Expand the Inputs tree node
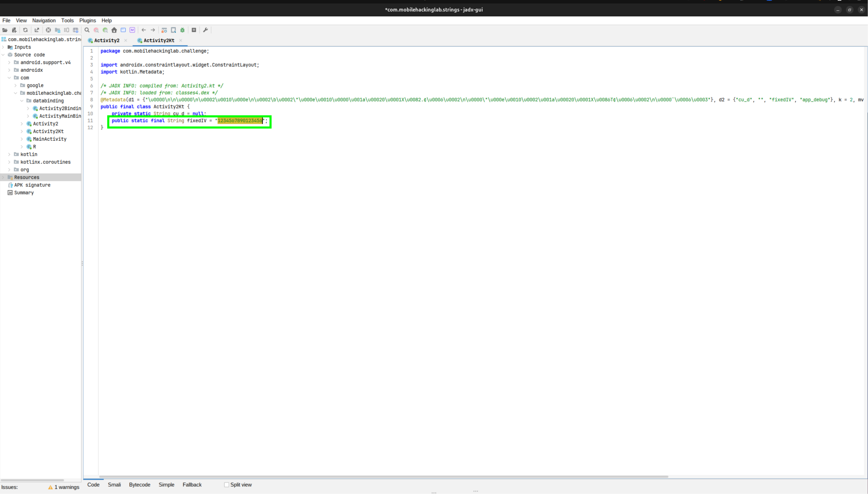The height and width of the screenshot is (494, 868). point(3,47)
